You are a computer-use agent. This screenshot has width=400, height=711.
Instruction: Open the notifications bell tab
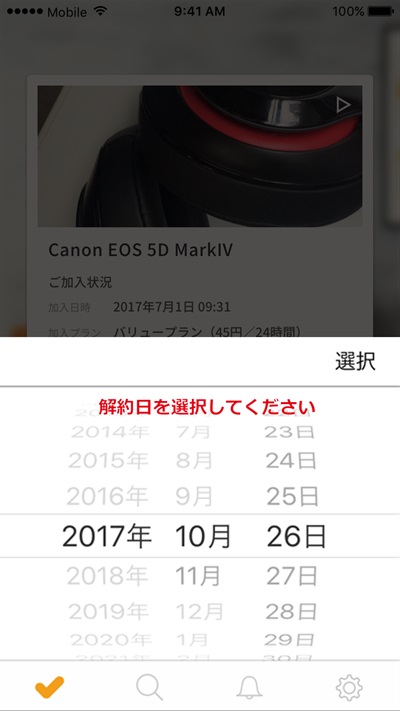coord(249,687)
